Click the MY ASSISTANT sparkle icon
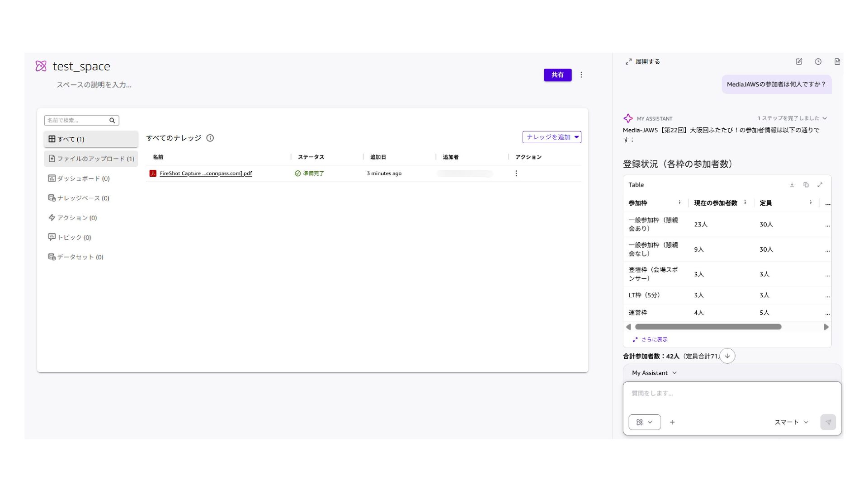Screen dimensions: 868x488 coord(628,118)
